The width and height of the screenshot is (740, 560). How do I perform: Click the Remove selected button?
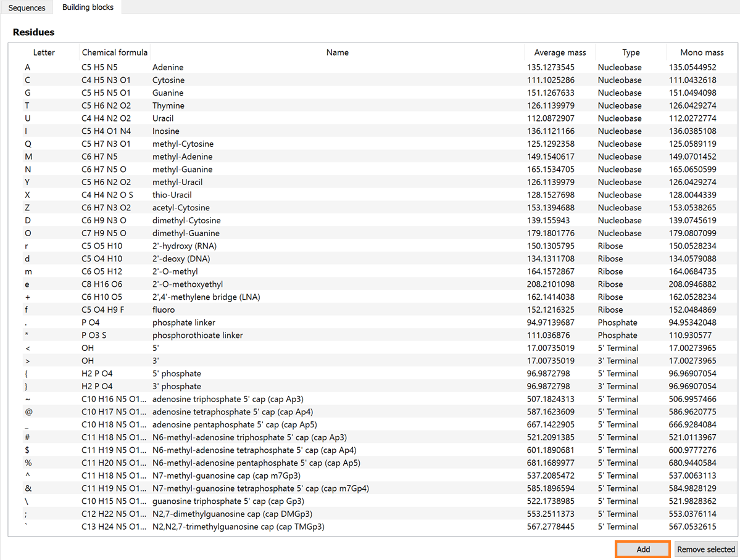pyautogui.click(x=705, y=549)
